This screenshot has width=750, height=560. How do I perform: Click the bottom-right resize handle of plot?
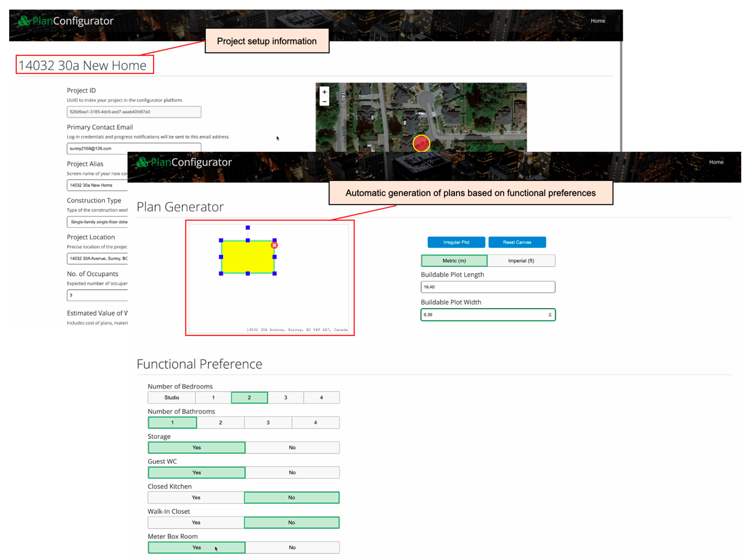274,273
